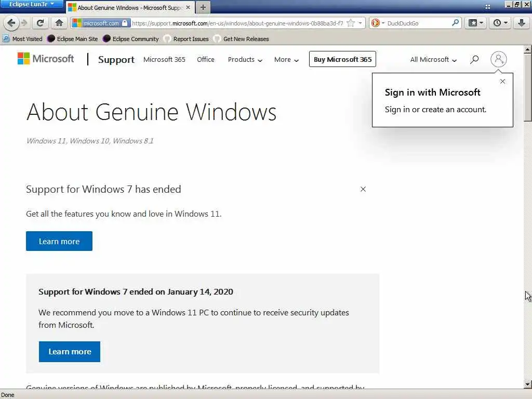
Task: Open the history clock toolbar button
Action: coord(500,23)
